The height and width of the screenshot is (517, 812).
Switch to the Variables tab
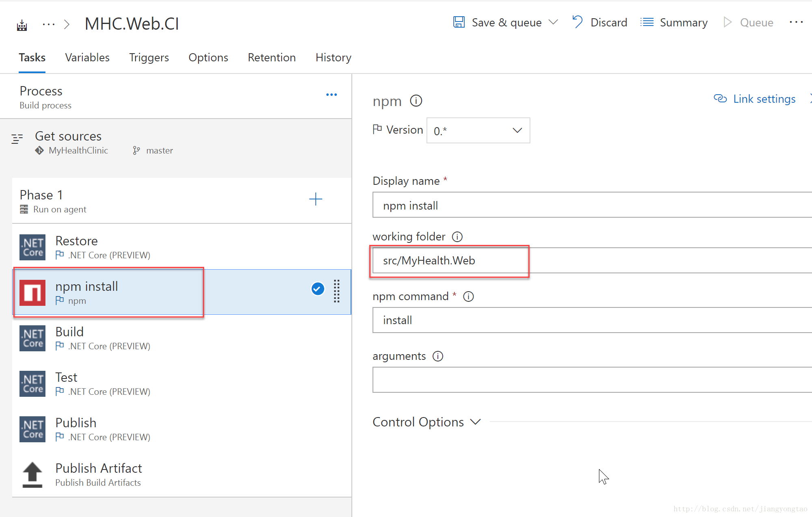87,58
